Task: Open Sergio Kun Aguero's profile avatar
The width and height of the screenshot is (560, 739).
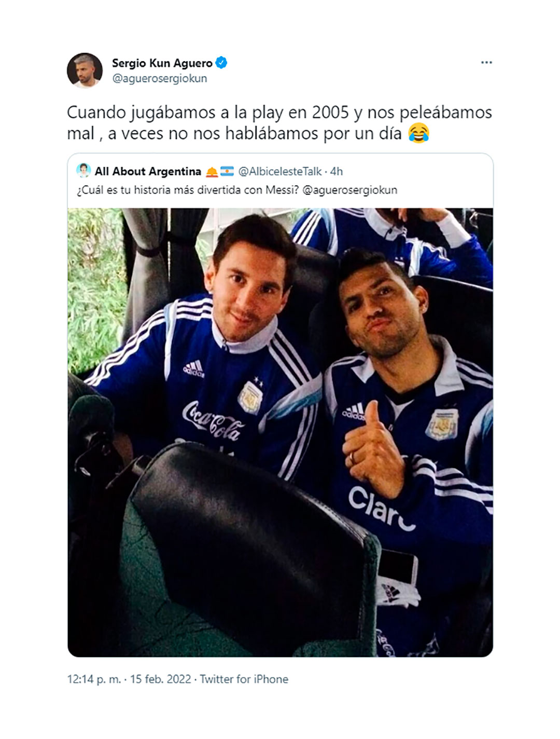Action: [x=85, y=71]
